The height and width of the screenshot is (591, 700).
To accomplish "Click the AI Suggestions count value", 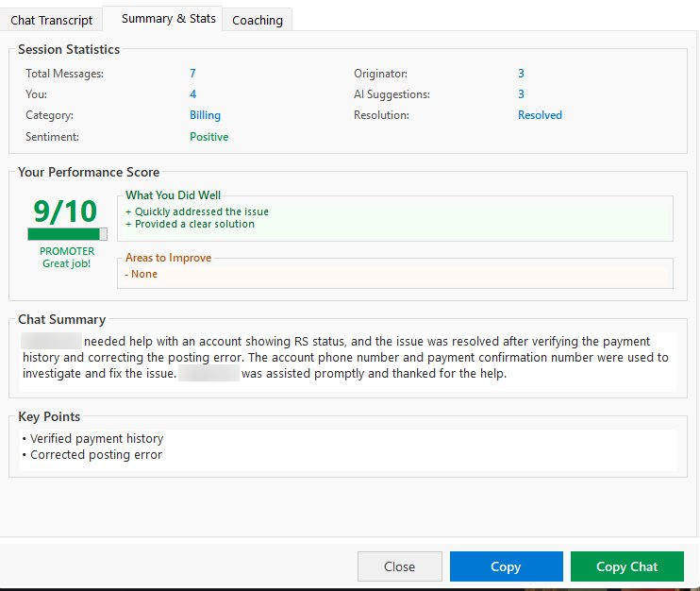I will tap(521, 94).
